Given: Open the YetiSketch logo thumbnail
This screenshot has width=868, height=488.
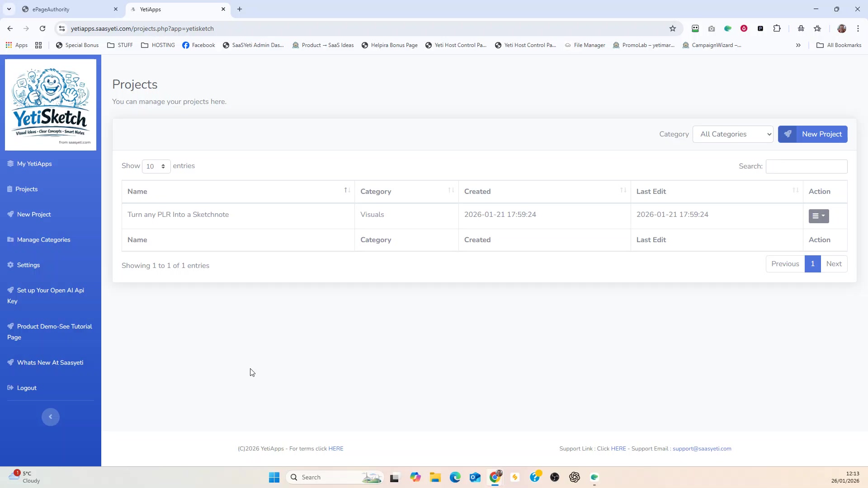Looking at the screenshot, I should [x=51, y=105].
